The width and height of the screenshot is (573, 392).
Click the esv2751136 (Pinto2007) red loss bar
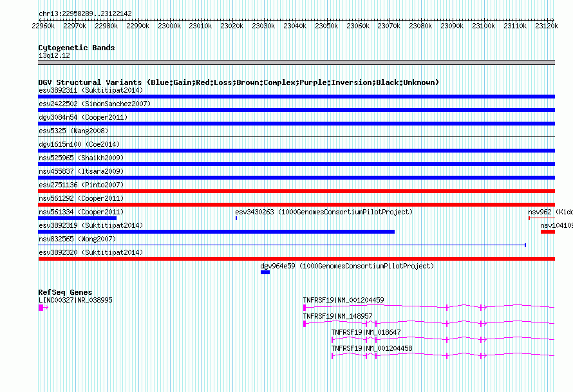[x=296, y=191]
